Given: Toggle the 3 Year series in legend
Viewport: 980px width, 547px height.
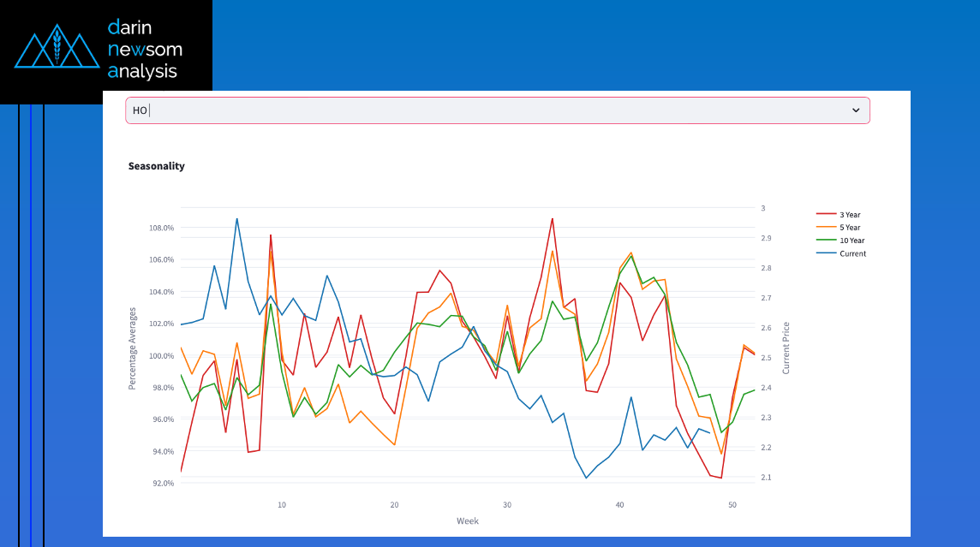Looking at the screenshot, I should [851, 214].
